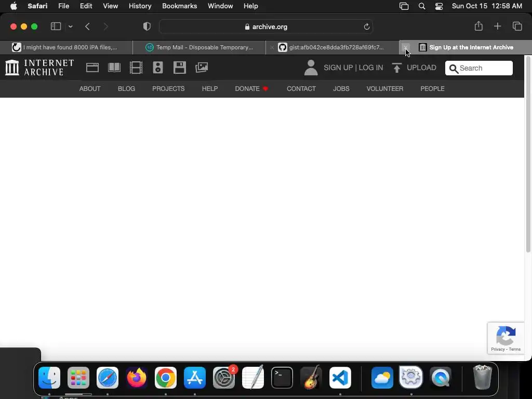
Task: Close the Sign Up at Internet Archive tab
Action: [405, 47]
